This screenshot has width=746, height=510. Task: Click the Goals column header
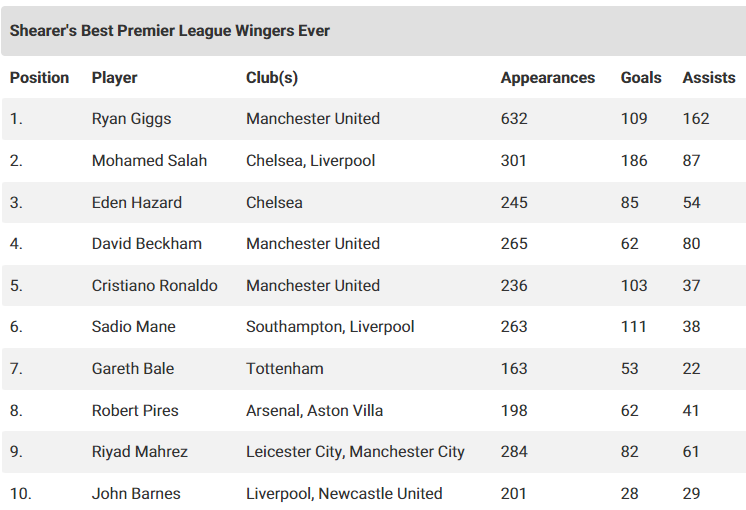(641, 78)
